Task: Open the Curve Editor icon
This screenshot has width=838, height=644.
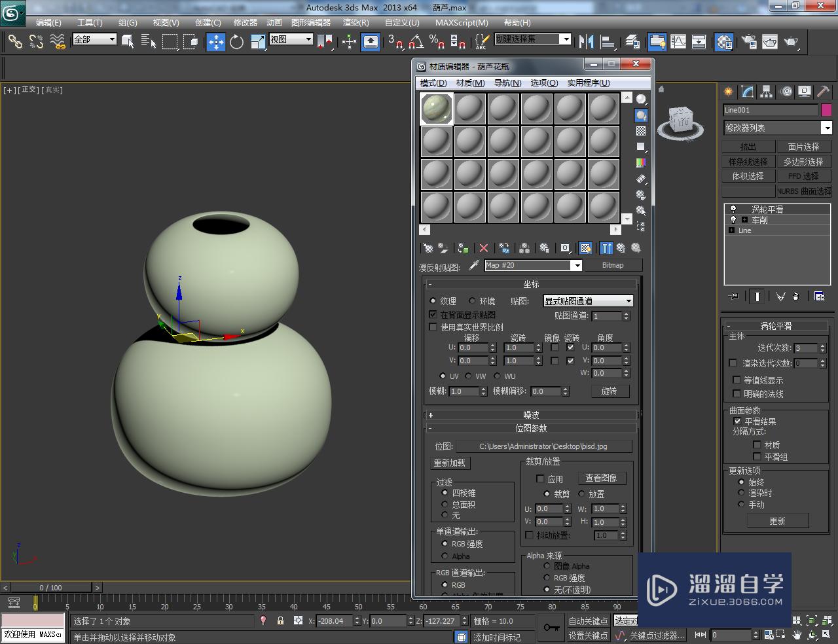Action: coord(678,42)
